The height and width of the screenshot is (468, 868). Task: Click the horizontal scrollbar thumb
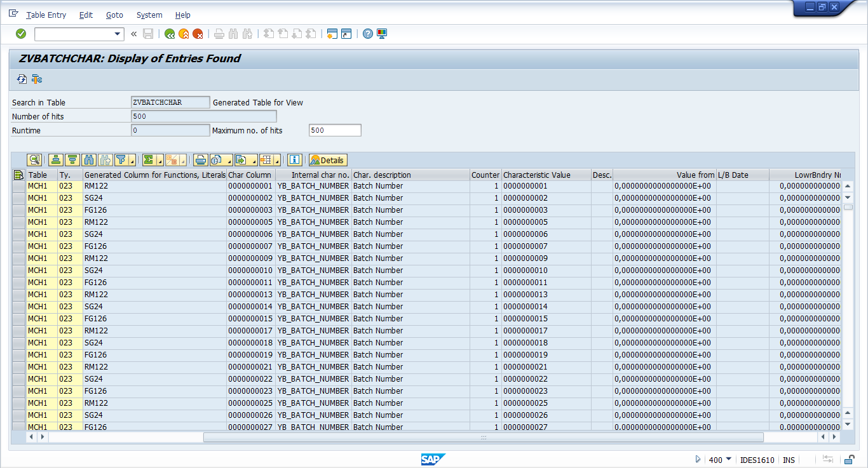[483, 438]
